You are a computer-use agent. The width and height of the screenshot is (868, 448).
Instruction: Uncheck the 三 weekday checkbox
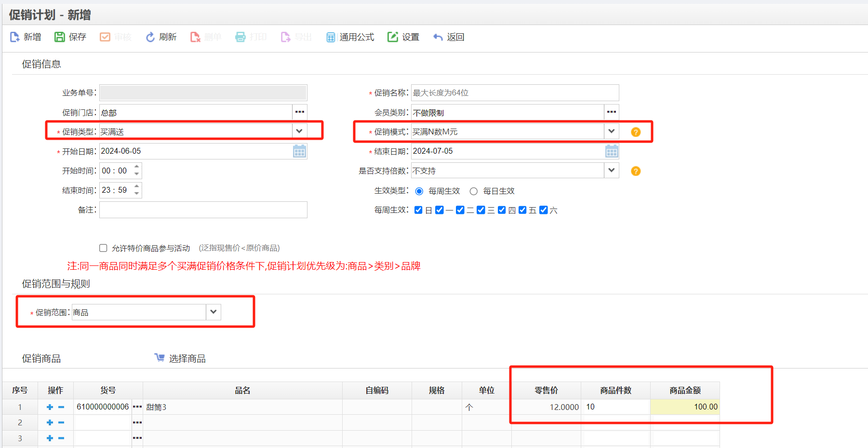pyautogui.click(x=481, y=210)
